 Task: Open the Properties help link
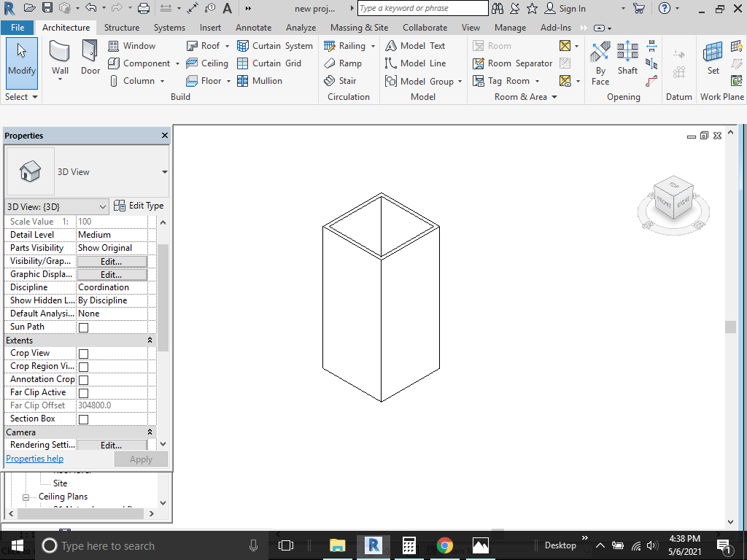(35, 459)
